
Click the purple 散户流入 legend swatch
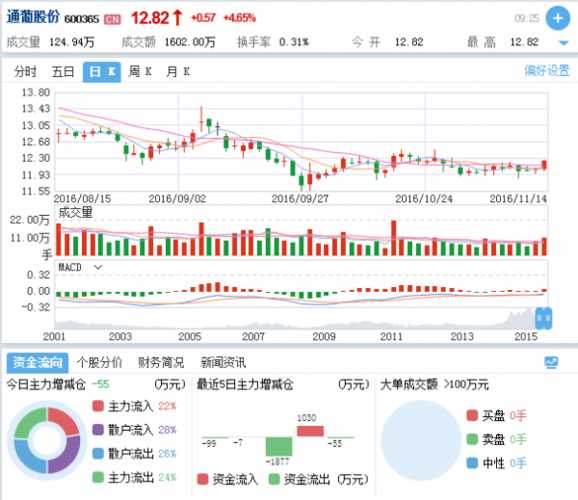(x=98, y=430)
